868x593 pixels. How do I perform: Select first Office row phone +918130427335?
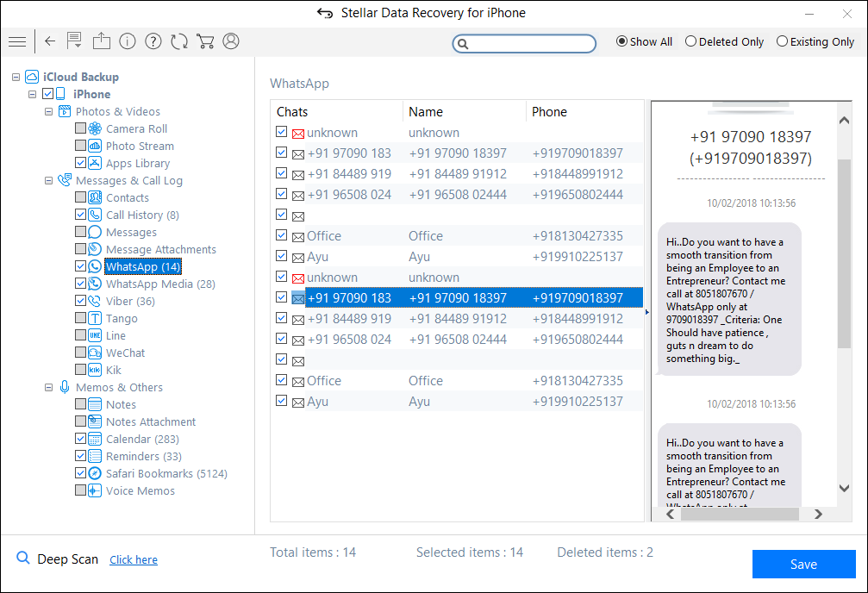click(578, 236)
